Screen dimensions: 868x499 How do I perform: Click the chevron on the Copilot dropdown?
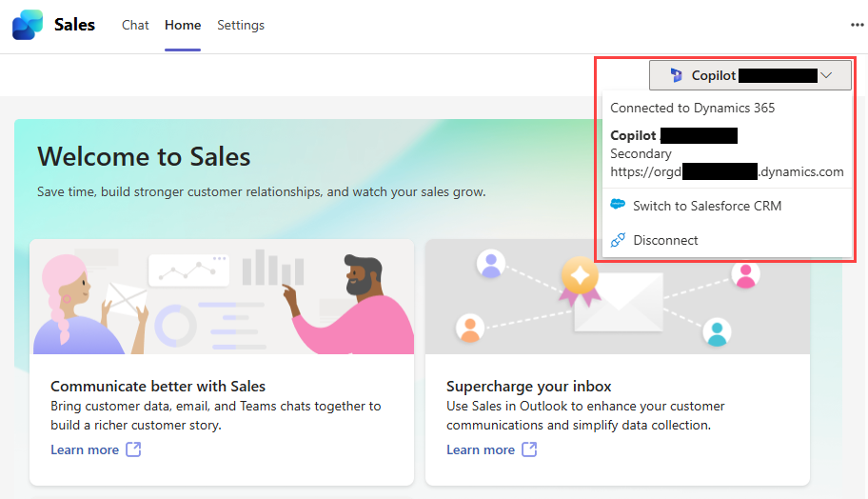point(826,75)
